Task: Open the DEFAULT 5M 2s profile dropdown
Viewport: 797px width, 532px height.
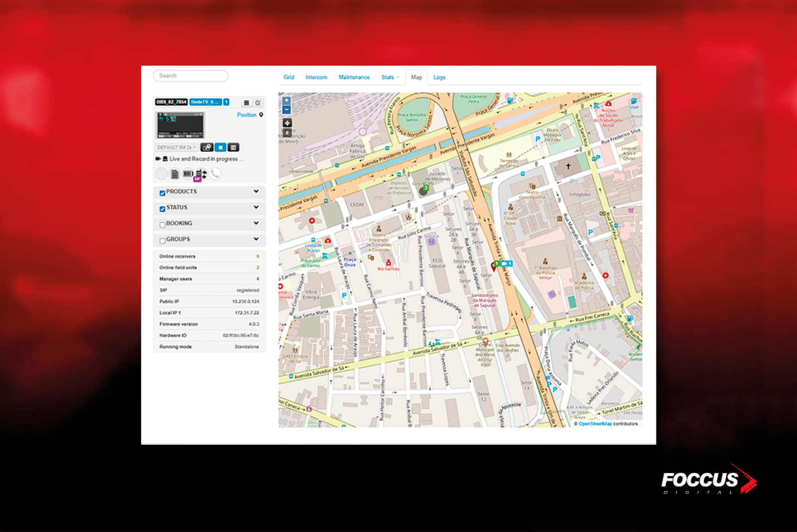Action: click(x=176, y=147)
